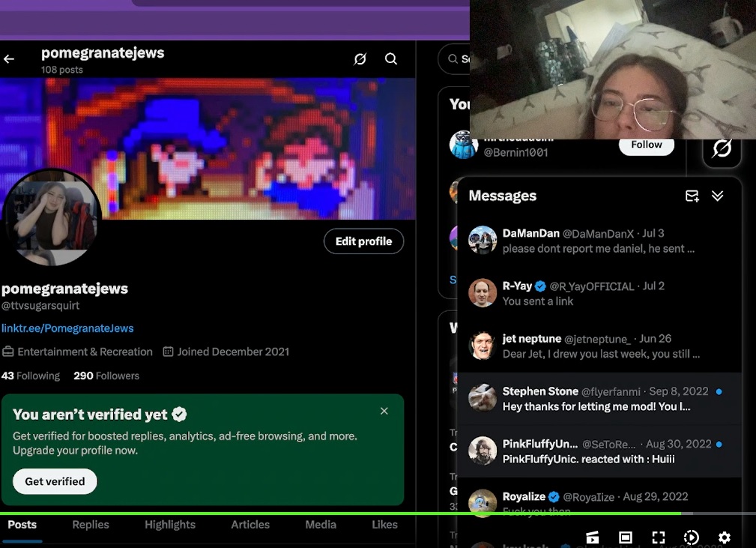The width and height of the screenshot is (756, 548).
Task: Click the verified badge next to R-Yay
Action: [x=540, y=286]
